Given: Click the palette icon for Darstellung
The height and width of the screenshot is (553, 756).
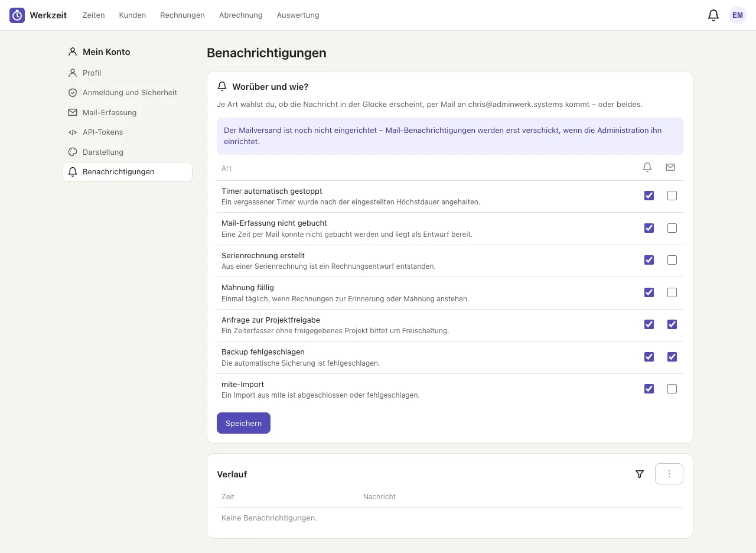Looking at the screenshot, I should (73, 152).
